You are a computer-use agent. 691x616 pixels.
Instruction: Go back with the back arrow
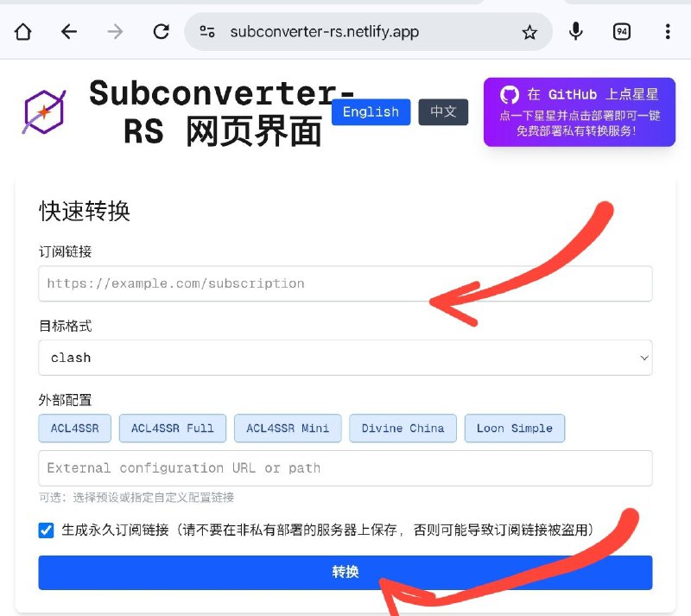[69, 32]
